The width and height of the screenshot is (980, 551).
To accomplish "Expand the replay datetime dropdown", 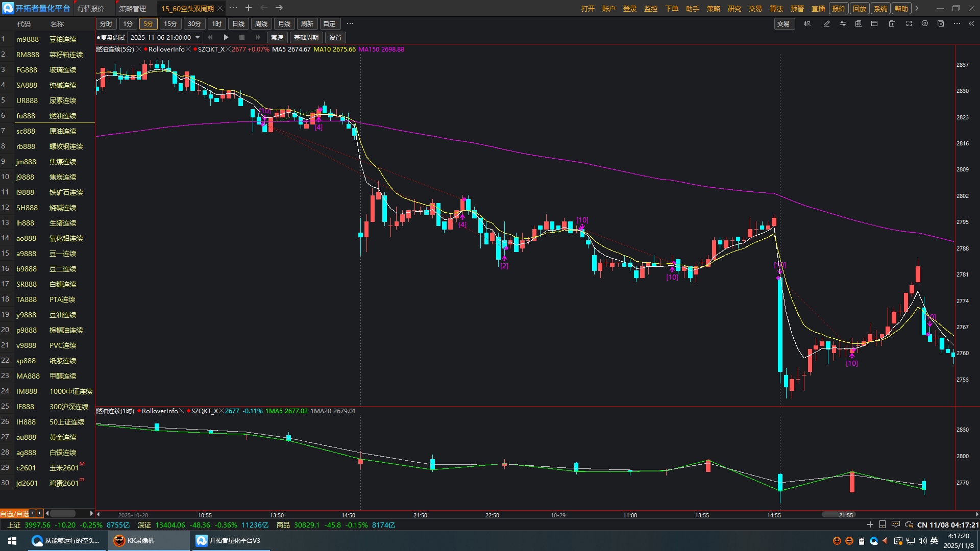I will click(198, 37).
